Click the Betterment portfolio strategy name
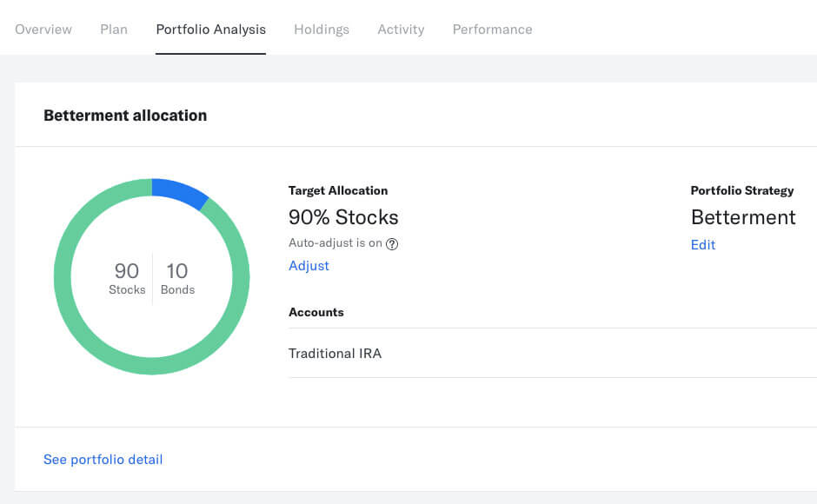The image size is (817, 504). pyautogui.click(x=743, y=217)
